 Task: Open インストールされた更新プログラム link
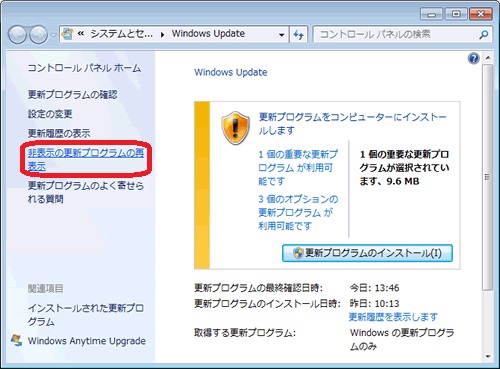86,314
